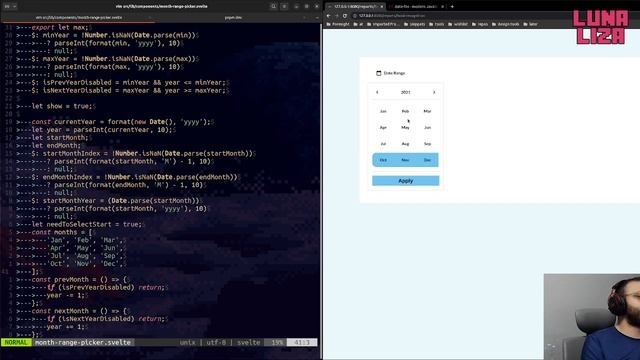Select Apr in the month grid

(x=383, y=127)
